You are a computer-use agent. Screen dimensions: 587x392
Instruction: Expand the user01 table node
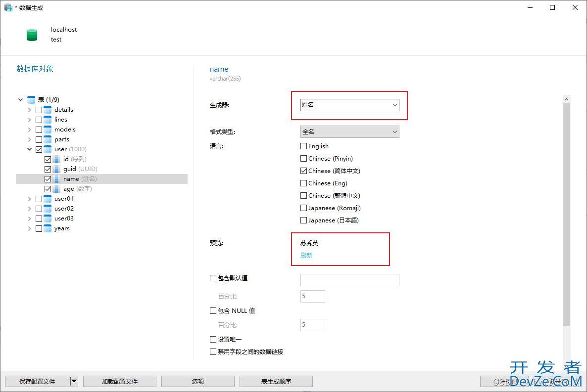click(x=30, y=199)
